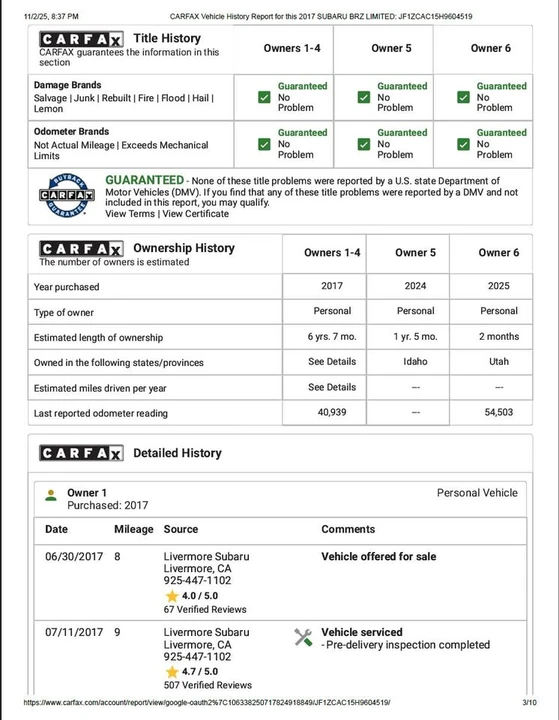
Task: Click the Source column header
Action: pos(181,529)
